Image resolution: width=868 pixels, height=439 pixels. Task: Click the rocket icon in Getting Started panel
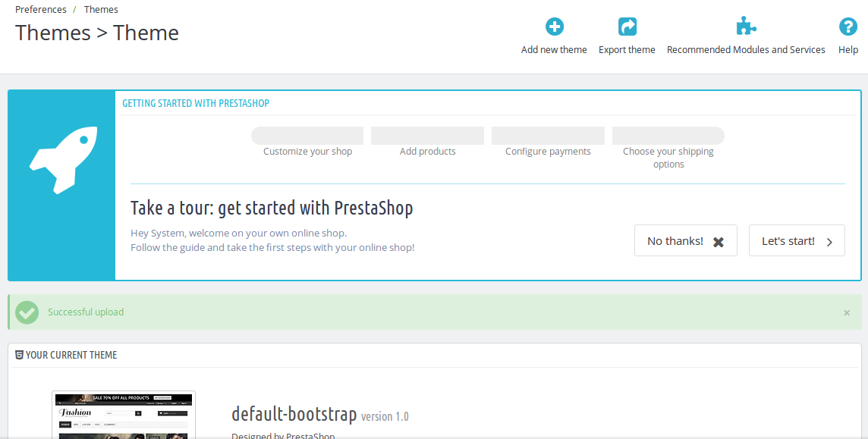[63, 160]
